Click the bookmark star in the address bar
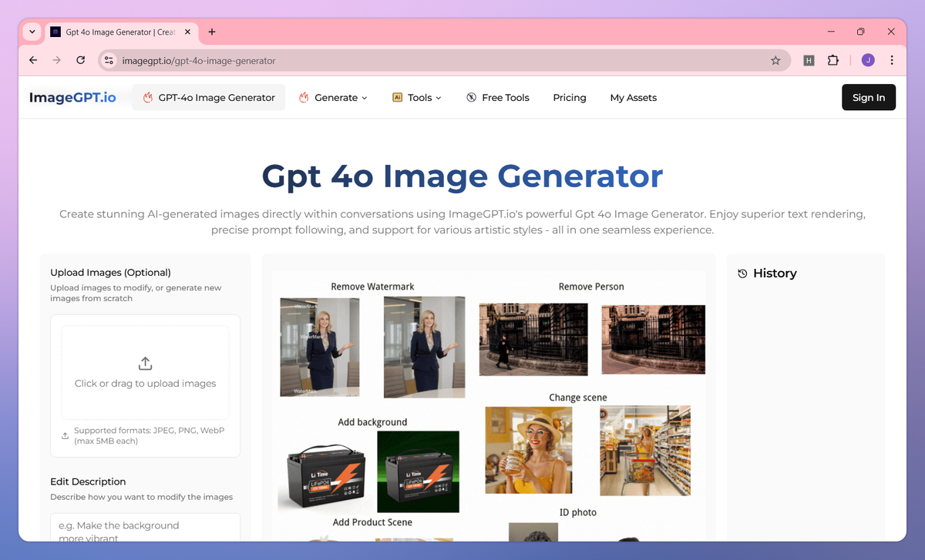 775,59
